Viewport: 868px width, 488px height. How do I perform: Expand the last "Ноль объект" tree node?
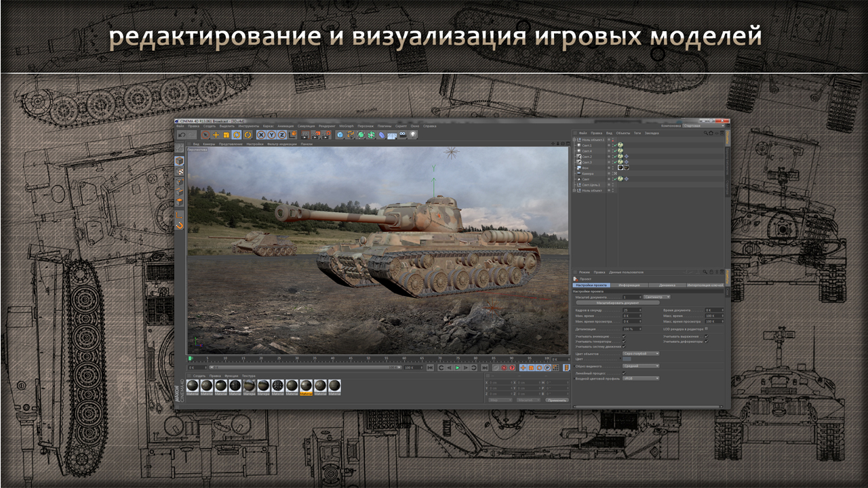click(x=574, y=190)
